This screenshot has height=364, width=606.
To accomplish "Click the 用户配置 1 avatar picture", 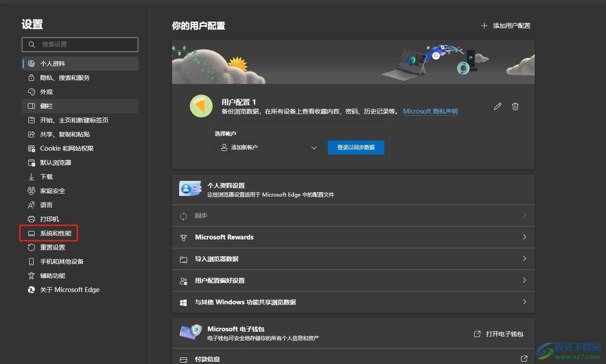I will (201, 106).
